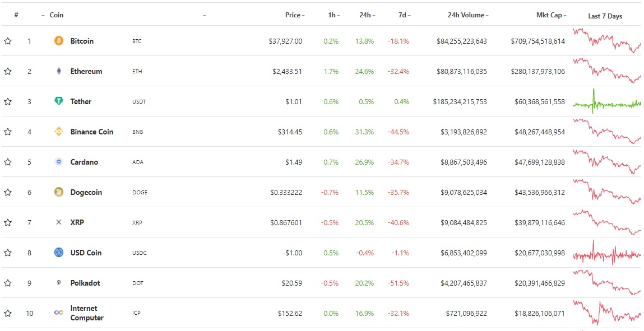This screenshot has height=331, width=644.
Task: Sort by rank # header
Action: (x=16, y=15)
